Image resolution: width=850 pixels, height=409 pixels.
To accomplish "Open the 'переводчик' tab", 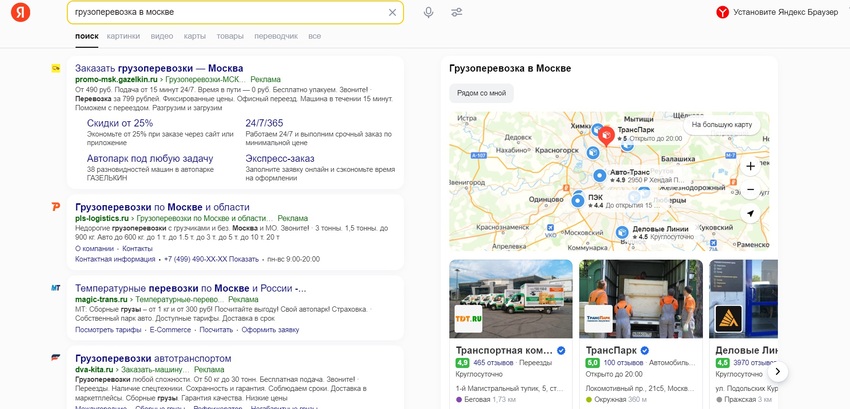I will coord(276,36).
